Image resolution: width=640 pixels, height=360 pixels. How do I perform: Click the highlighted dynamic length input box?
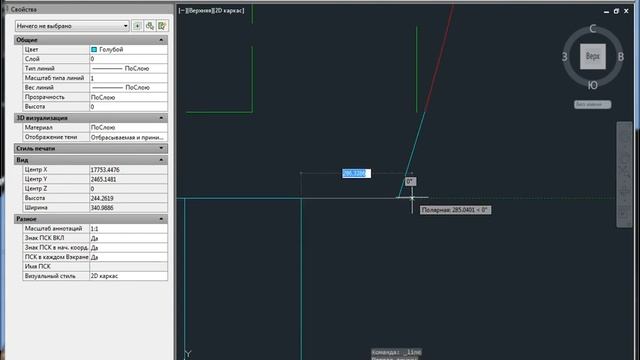[356, 173]
